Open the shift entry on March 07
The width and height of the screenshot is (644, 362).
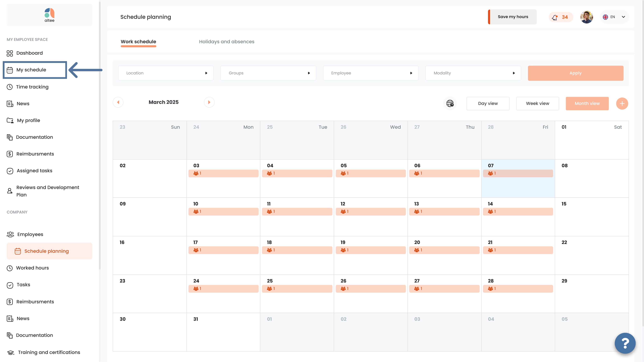coord(518,173)
